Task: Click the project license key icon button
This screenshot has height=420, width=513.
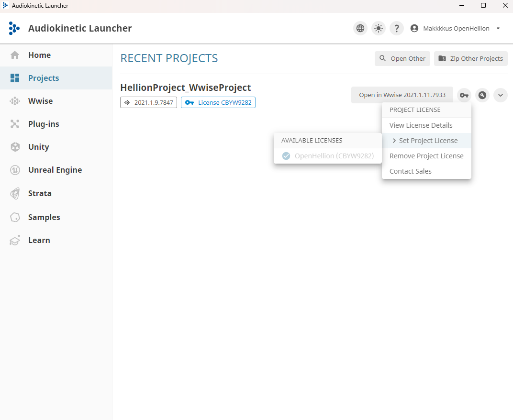Action: tap(464, 95)
